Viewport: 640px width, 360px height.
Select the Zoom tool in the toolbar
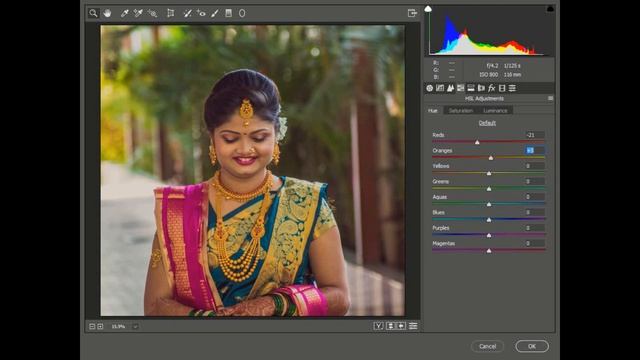pyautogui.click(x=93, y=13)
